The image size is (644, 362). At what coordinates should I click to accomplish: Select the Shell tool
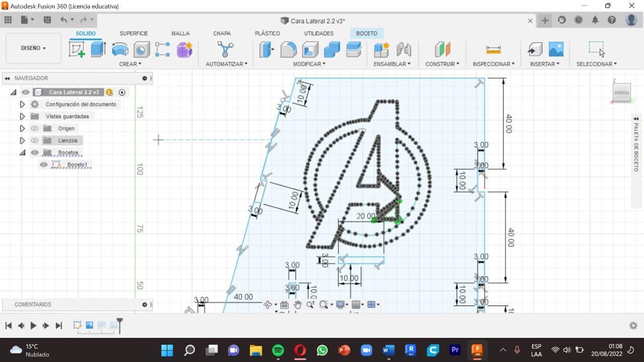click(310, 49)
